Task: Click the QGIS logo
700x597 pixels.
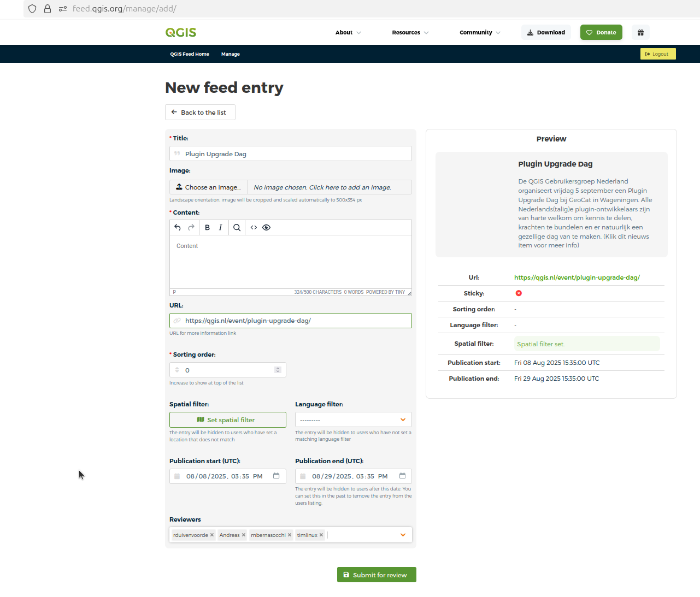Action: (181, 32)
